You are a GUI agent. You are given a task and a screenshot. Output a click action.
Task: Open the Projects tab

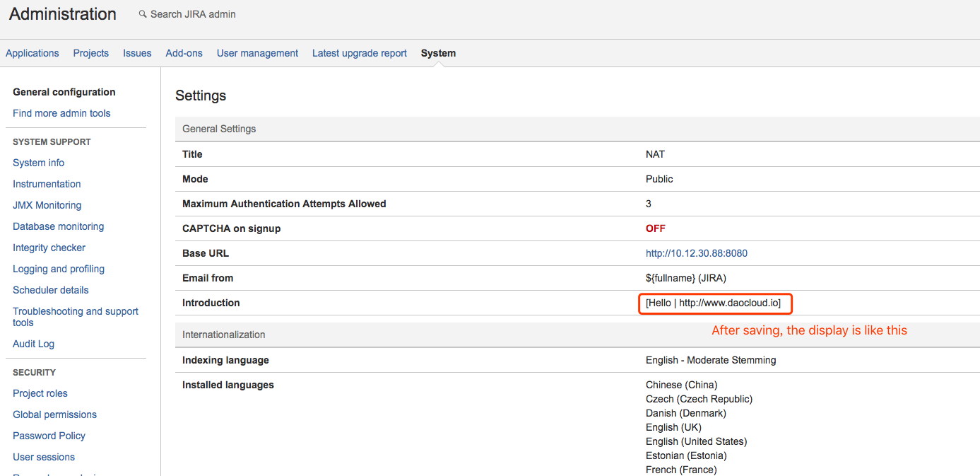click(91, 53)
